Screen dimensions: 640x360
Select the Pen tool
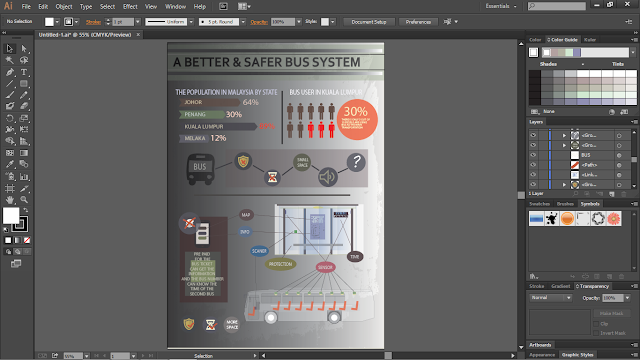(10, 72)
